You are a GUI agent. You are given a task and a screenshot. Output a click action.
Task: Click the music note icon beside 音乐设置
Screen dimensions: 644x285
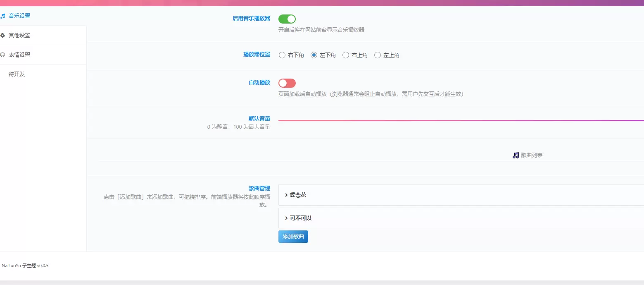click(x=2, y=16)
